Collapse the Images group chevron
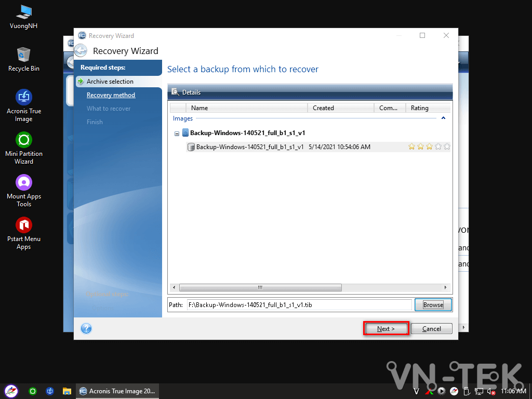532x399 pixels. click(443, 118)
